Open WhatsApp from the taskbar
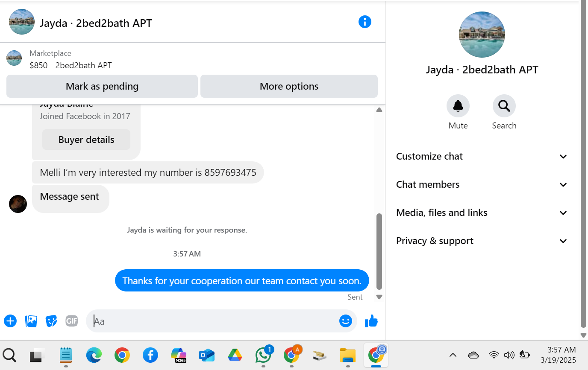 tap(263, 355)
